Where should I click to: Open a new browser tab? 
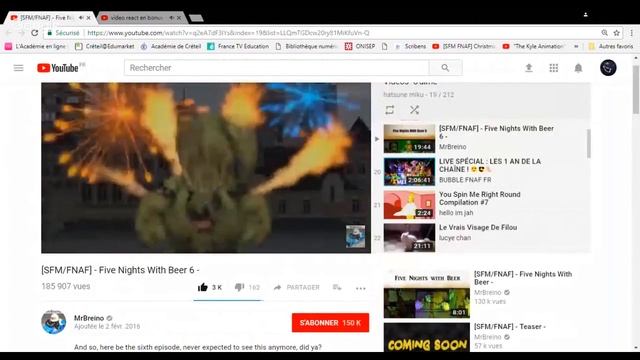coord(196,18)
